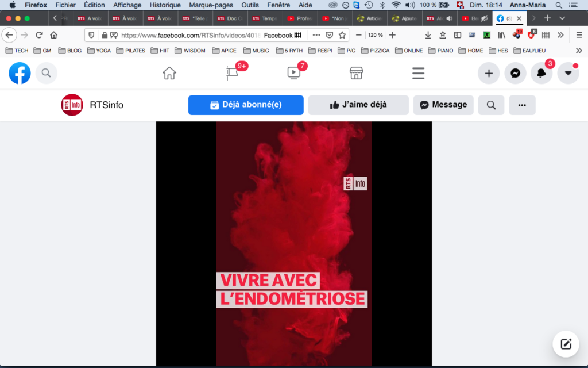The width and height of the screenshot is (588, 368).
Task: Expand the Facebook account dropdown arrow
Action: (x=568, y=73)
